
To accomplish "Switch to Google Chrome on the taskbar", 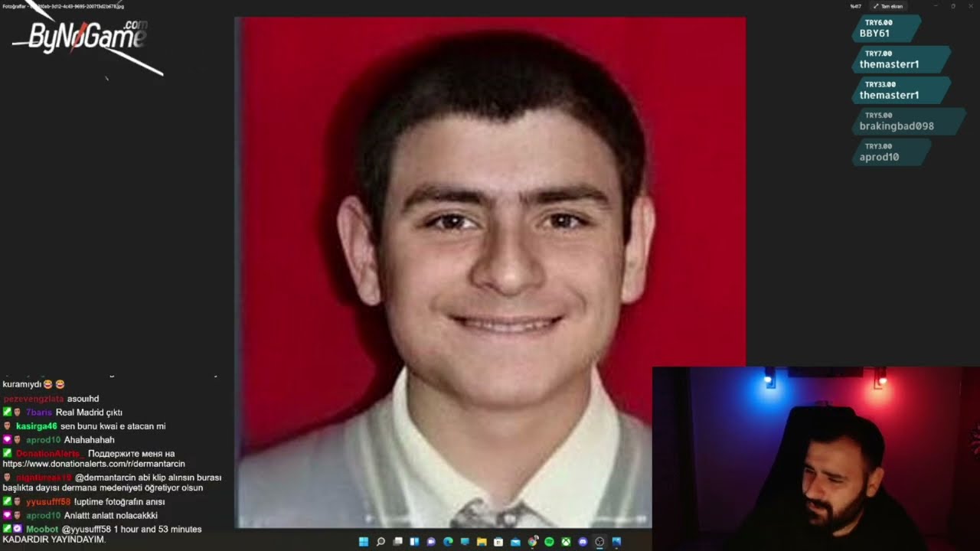I will point(533,542).
